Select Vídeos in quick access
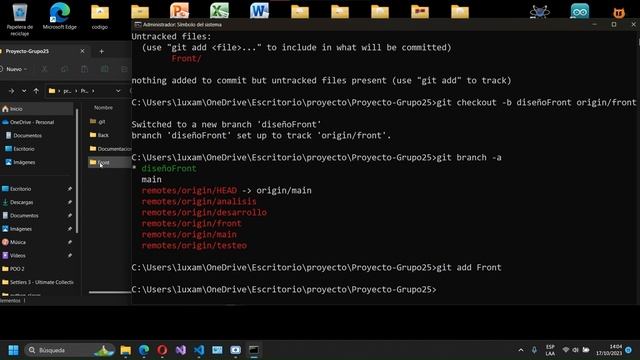 pos(18,256)
